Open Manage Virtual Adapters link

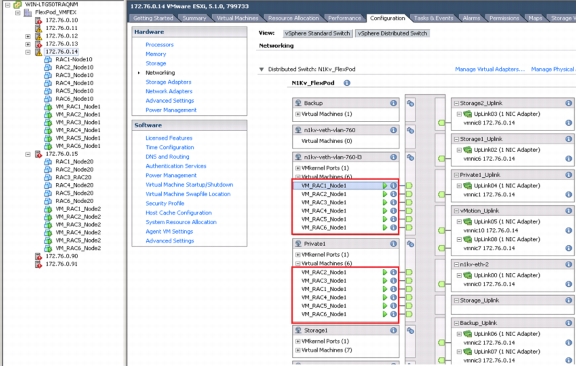point(490,69)
